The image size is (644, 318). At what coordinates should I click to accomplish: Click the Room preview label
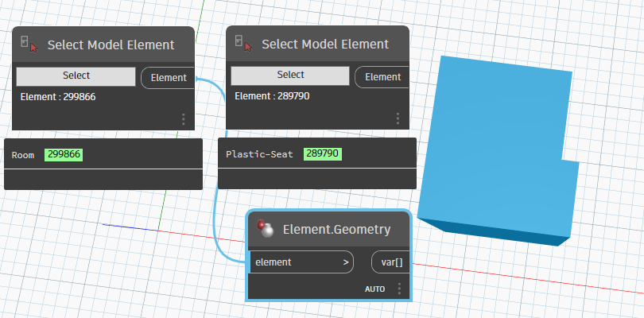pos(23,155)
